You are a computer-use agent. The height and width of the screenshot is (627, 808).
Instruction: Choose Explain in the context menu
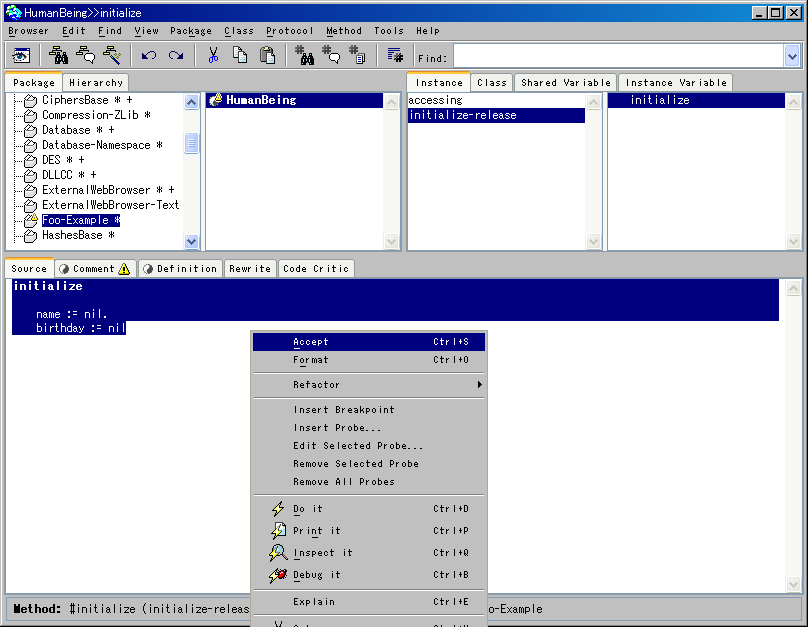coord(369,602)
